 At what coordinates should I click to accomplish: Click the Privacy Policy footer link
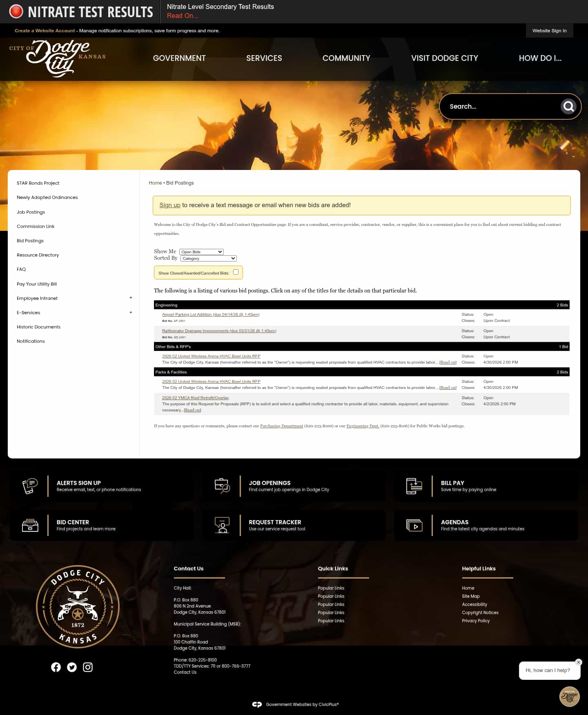(x=476, y=621)
